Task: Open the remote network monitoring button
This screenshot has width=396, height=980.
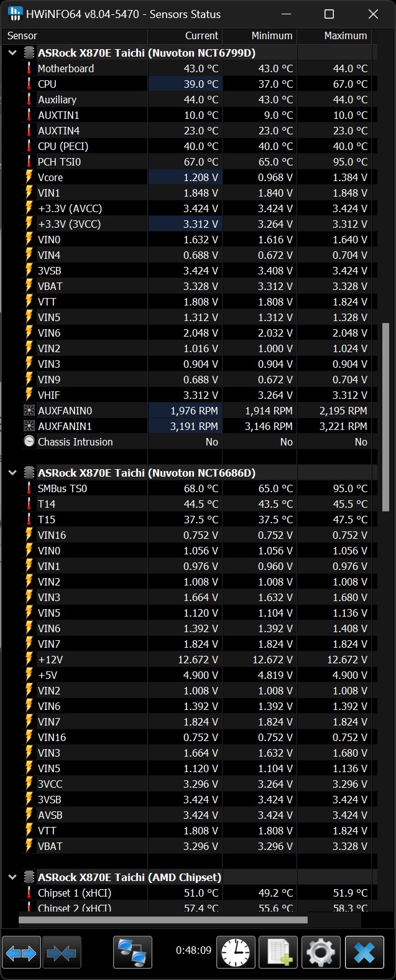Action: [132, 952]
